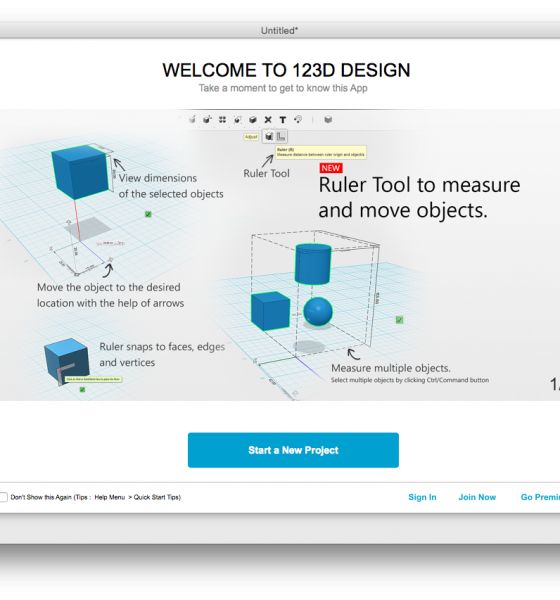Click the Snap magnet icon in tutorial toolbar
This screenshot has height=600, width=560.
pos(298,120)
